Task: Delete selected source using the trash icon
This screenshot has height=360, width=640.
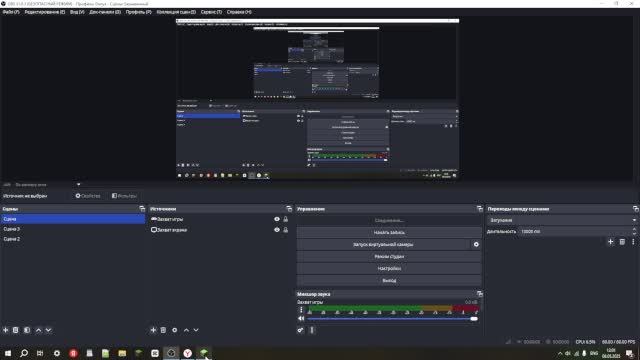Action: tap(163, 330)
